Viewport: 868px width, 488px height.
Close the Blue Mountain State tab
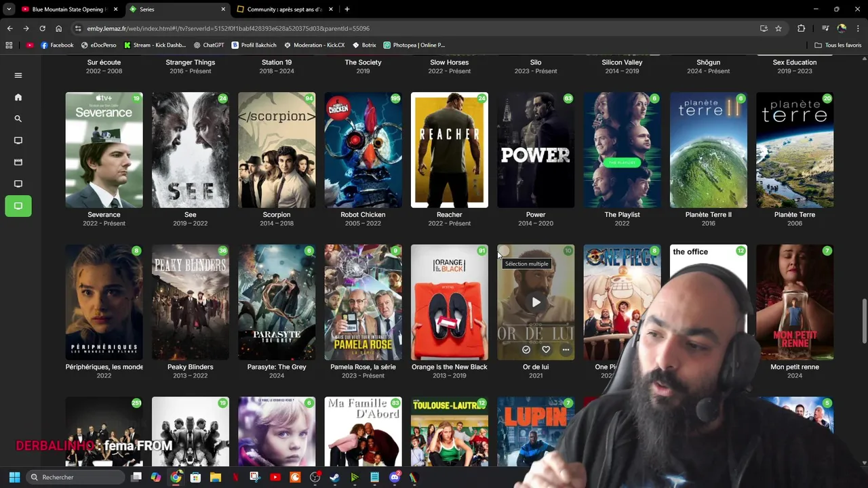click(x=115, y=9)
